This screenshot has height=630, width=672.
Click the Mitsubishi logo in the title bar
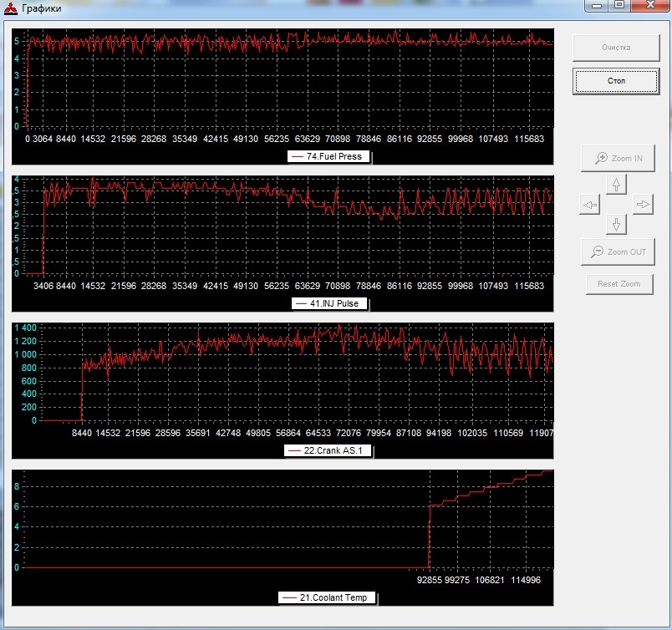10,8
